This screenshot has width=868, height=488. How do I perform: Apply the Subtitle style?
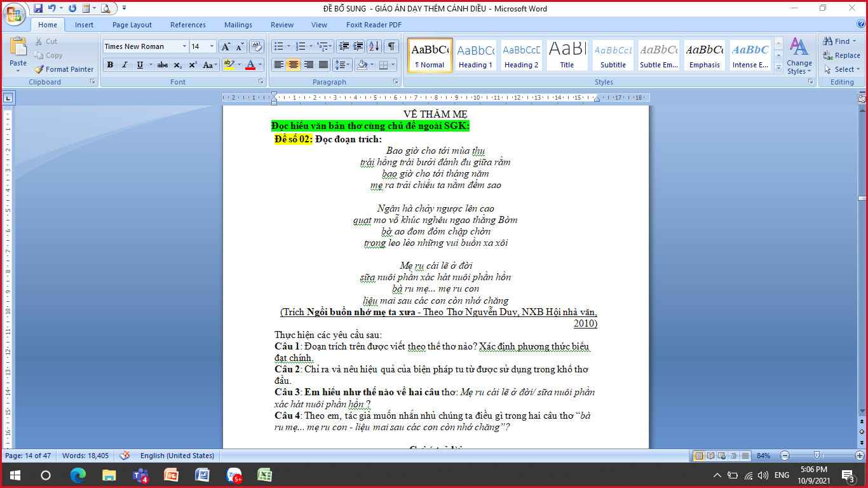[x=613, y=55]
